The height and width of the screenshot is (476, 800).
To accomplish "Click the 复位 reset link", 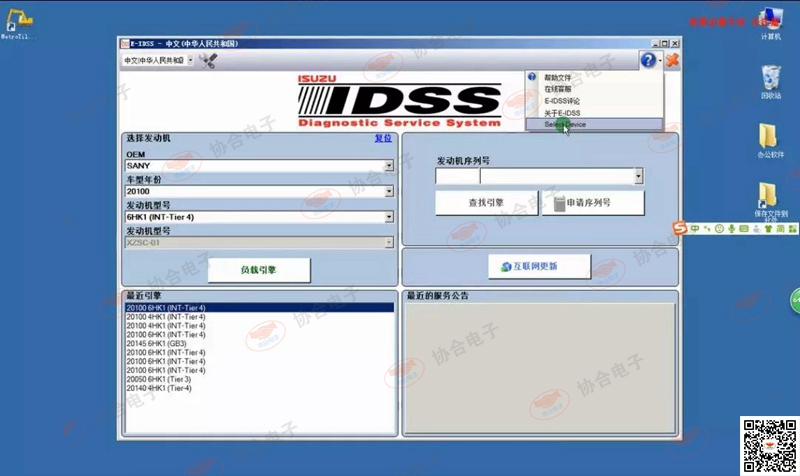I will coord(383,138).
